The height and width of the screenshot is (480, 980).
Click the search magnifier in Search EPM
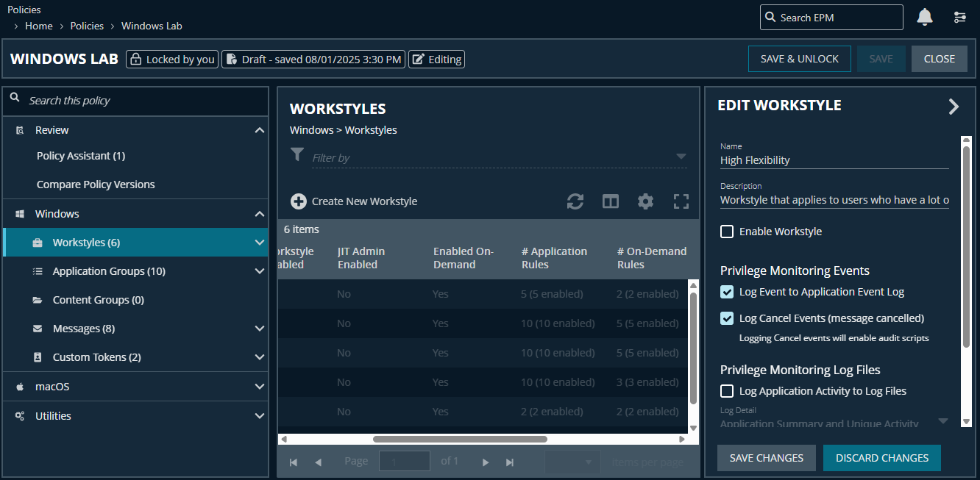770,17
